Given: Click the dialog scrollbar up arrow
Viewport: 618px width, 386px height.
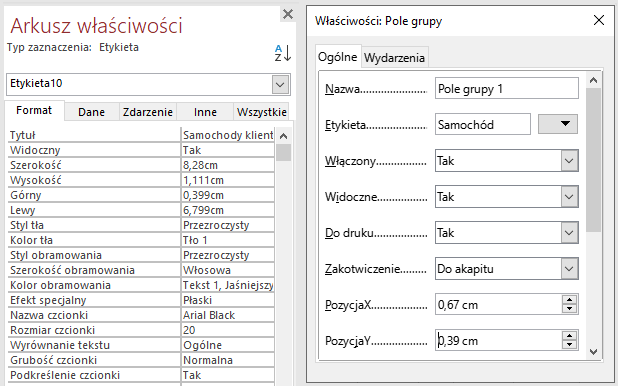Looking at the screenshot, I should (x=594, y=80).
